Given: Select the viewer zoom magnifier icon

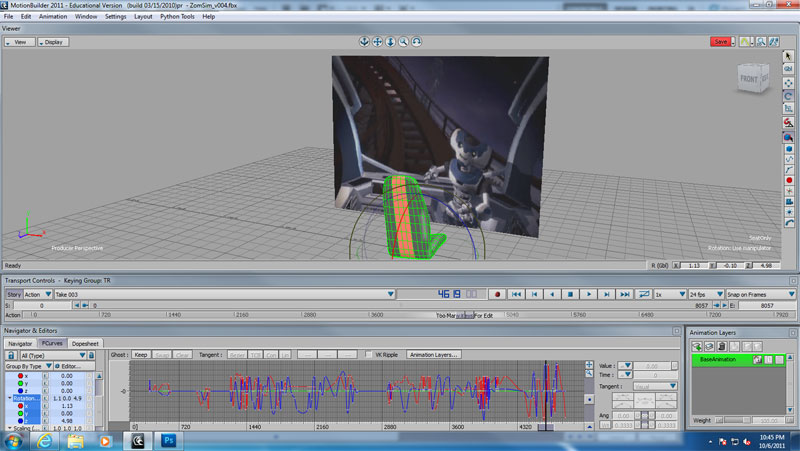Looking at the screenshot, I should tap(404, 42).
